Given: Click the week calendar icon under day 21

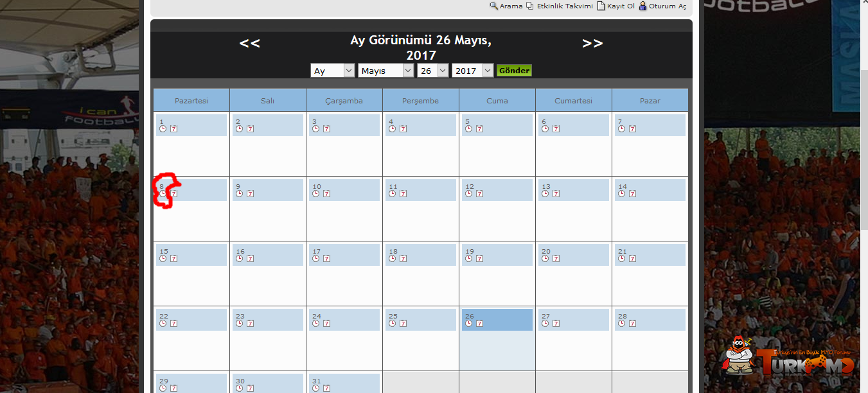Looking at the screenshot, I should (633, 258).
